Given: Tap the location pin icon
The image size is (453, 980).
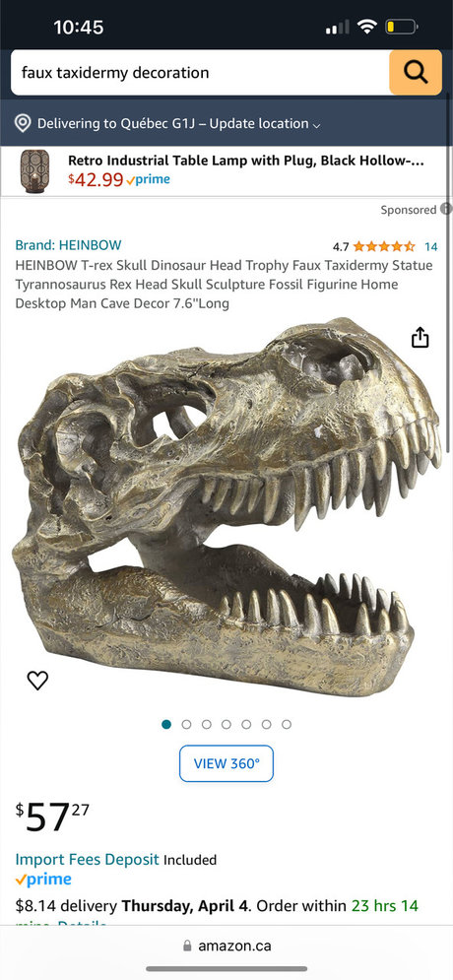Looking at the screenshot, I should point(23,123).
